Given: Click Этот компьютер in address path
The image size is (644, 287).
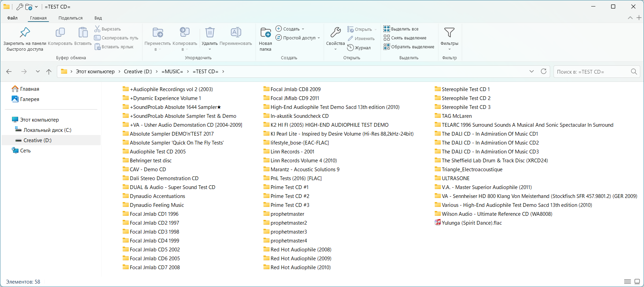Looking at the screenshot, I should 95,72.
